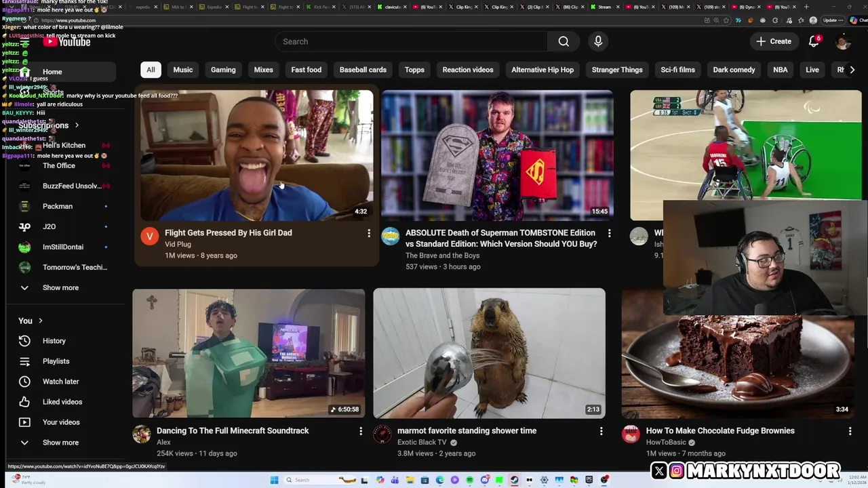The image size is (868, 488).
Task: Select the Fast food filter chip
Action: (x=307, y=70)
